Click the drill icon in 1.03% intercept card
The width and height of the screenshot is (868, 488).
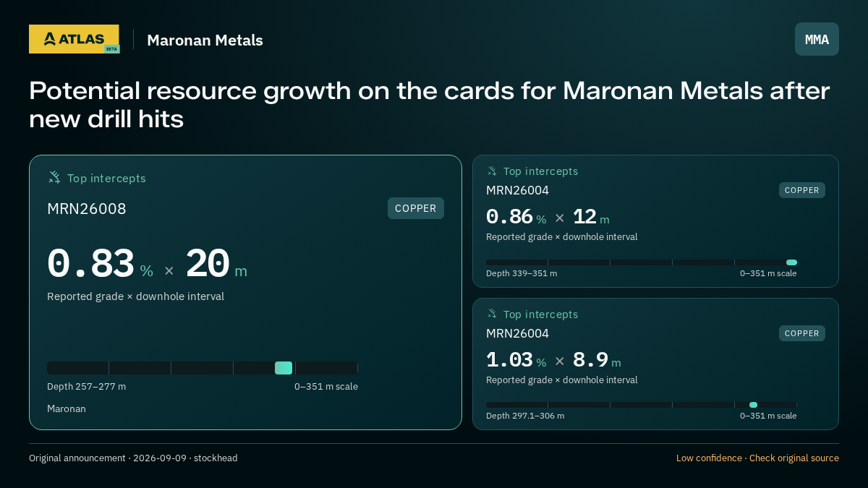492,314
